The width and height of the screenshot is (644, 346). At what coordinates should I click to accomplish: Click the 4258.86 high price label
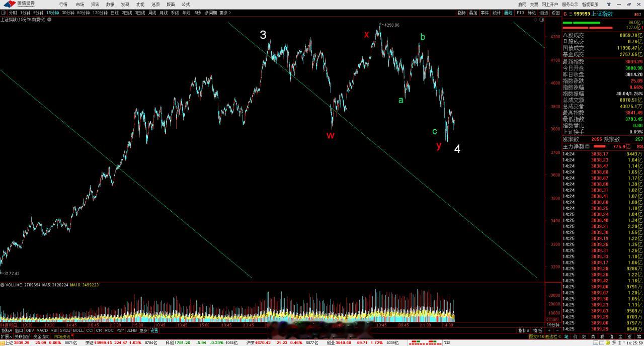coord(391,25)
